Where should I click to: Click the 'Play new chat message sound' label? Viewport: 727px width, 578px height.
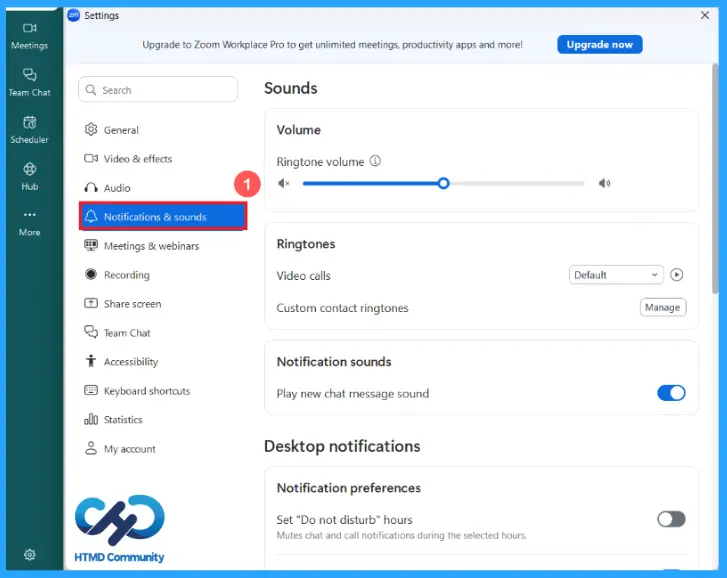[352, 394]
